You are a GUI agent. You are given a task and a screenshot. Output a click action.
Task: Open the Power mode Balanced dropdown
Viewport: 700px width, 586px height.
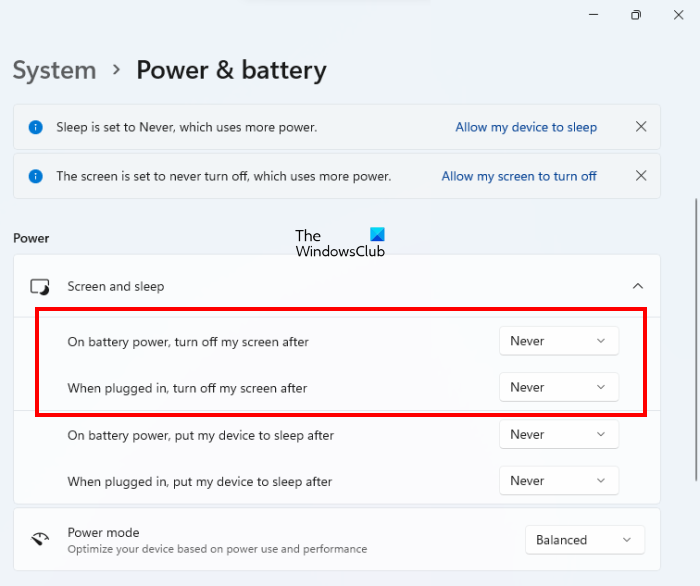tap(584, 540)
